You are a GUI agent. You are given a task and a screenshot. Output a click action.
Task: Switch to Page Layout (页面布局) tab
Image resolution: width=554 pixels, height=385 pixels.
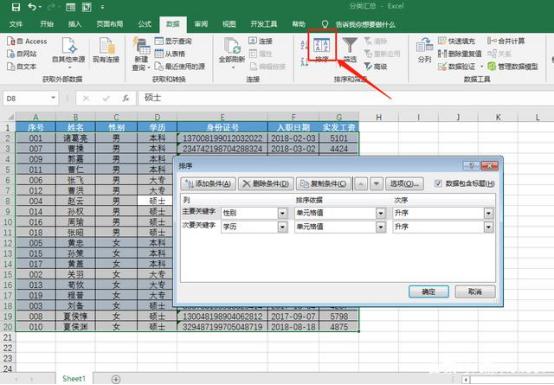[110, 24]
